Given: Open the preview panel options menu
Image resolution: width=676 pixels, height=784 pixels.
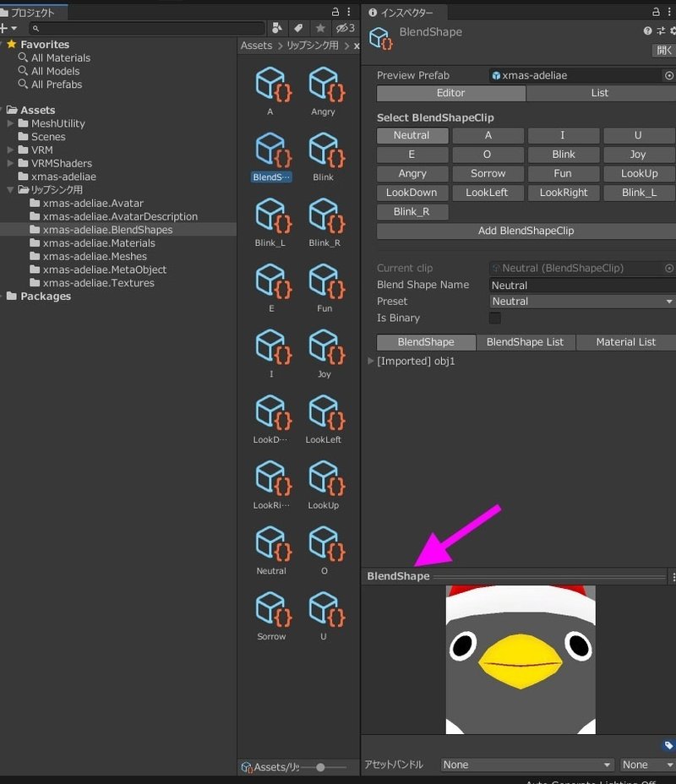Looking at the screenshot, I should pos(673,577).
